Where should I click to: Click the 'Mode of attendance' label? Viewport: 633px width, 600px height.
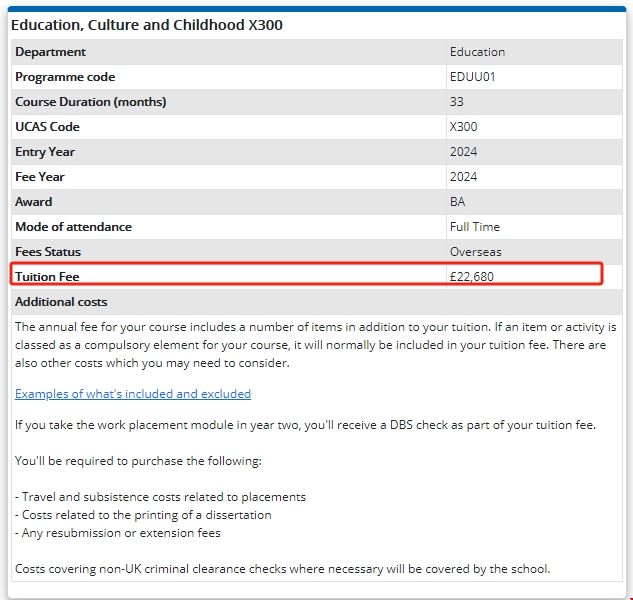(73, 227)
